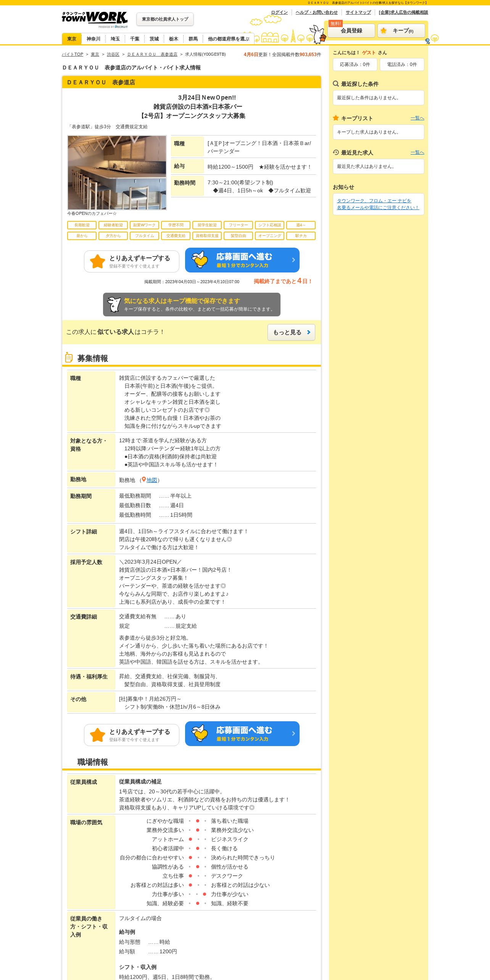Click the 経験者歓迎 tag
This screenshot has height=980, width=490.
(113, 225)
